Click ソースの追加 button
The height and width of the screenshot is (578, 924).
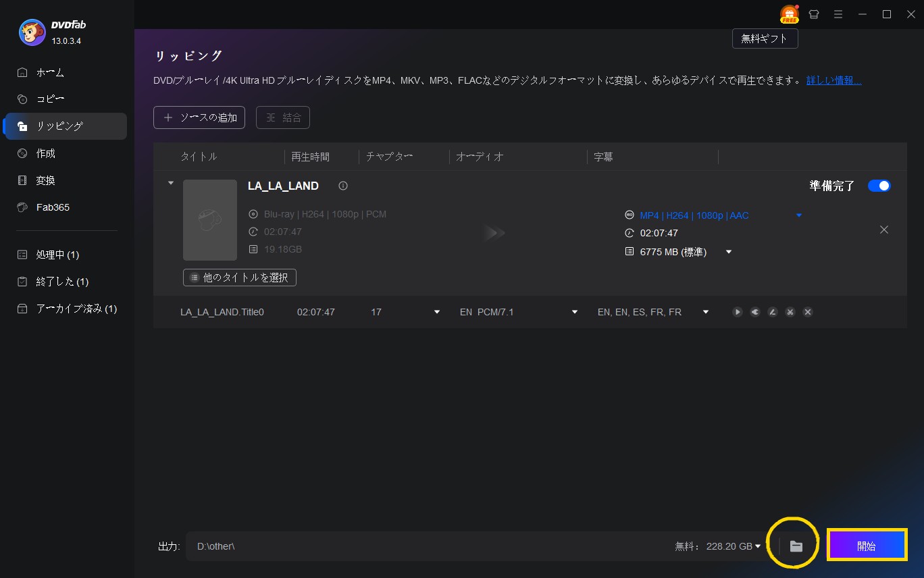[199, 117]
